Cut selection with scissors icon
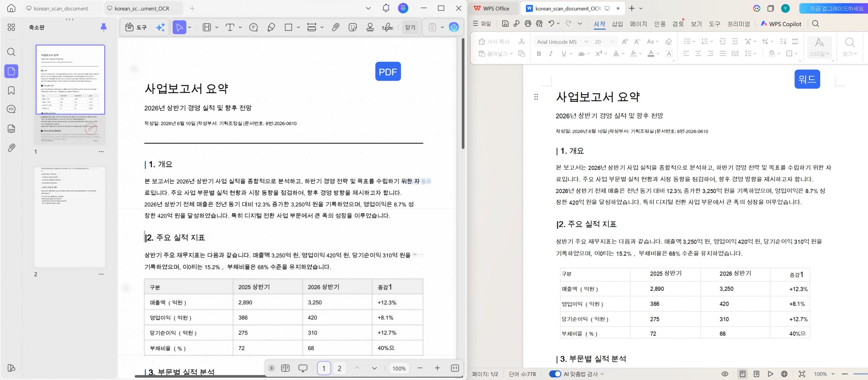The image size is (868, 380). 521,42
